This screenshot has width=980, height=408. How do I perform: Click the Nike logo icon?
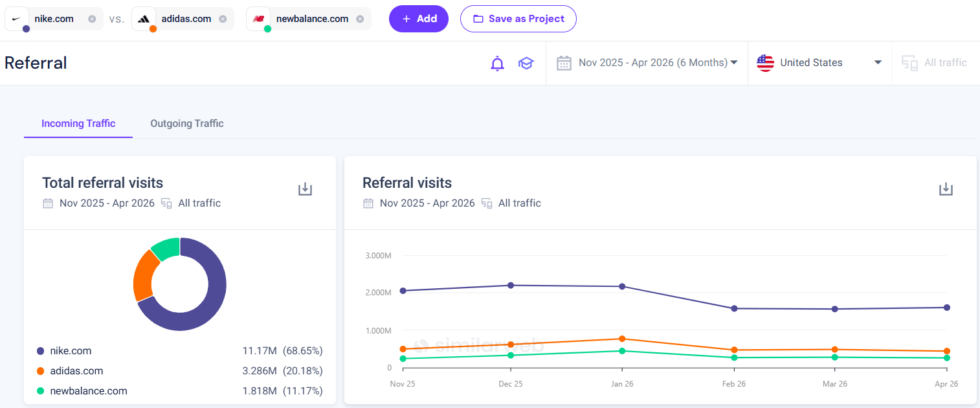pos(17,19)
